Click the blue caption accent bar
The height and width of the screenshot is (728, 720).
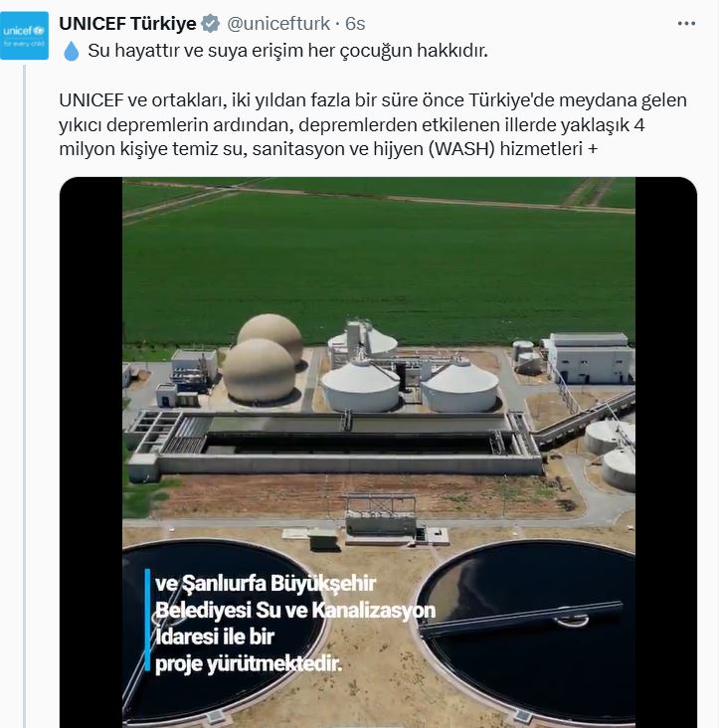point(147,620)
